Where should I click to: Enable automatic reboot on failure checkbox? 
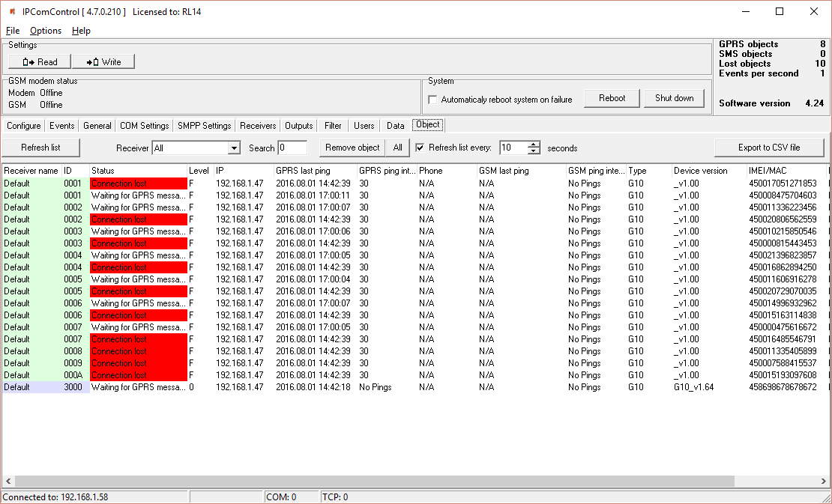pyautogui.click(x=432, y=100)
